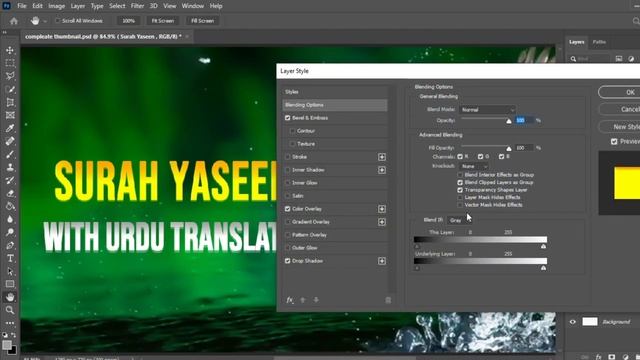Toggle Scroll All Windows checkbox
640x360 pixels.
point(58,20)
